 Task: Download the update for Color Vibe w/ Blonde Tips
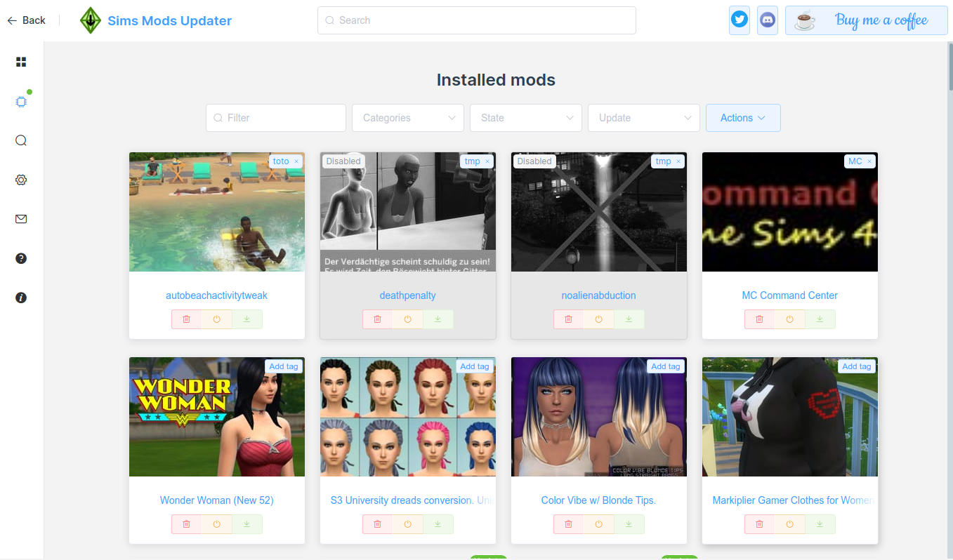tap(629, 524)
